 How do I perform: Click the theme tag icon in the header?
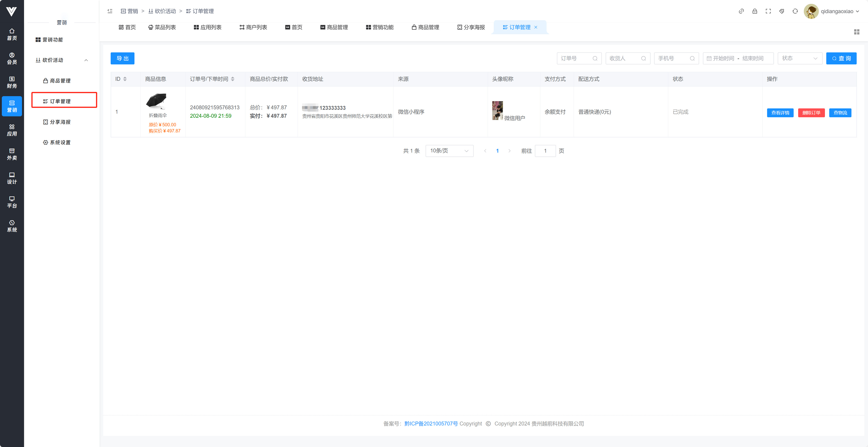point(781,11)
